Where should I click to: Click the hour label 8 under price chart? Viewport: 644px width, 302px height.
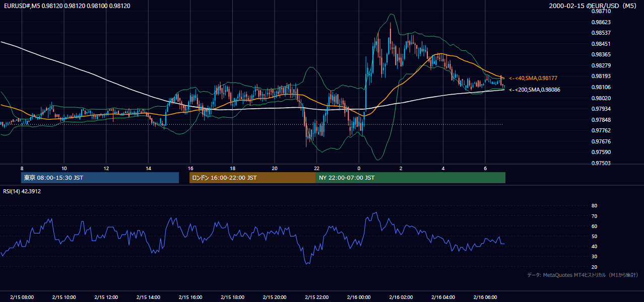click(x=22, y=168)
